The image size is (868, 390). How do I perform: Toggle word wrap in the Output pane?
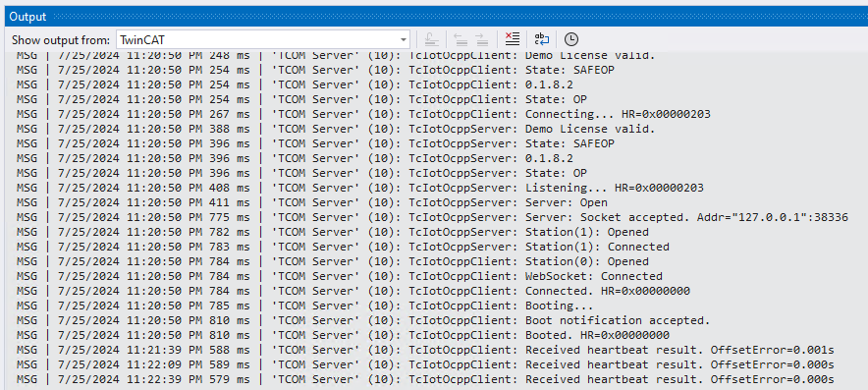click(x=541, y=39)
